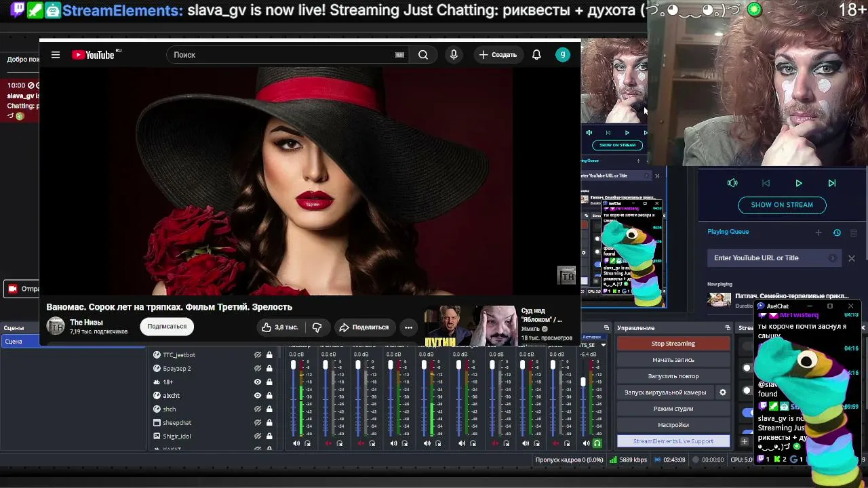Viewport: 868px width, 488px height.
Task: Open The Низы channel avatar
Action: 56,327
